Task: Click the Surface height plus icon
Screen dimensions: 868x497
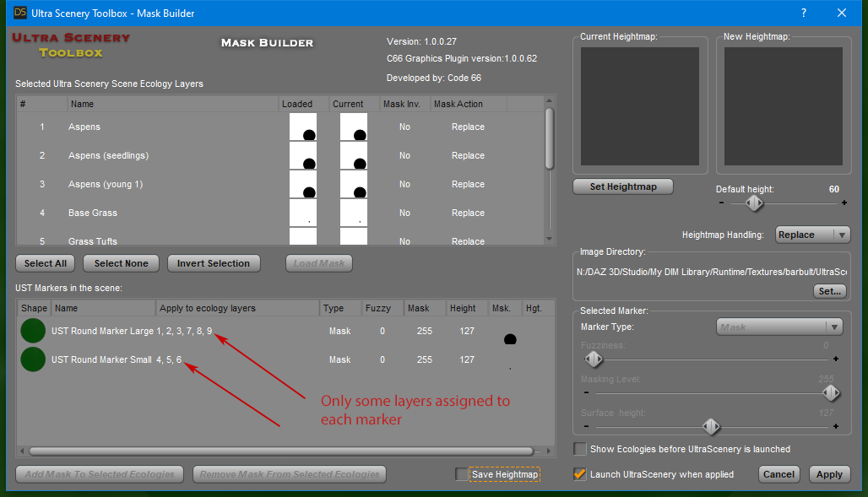Action: [x=836, y=426]
